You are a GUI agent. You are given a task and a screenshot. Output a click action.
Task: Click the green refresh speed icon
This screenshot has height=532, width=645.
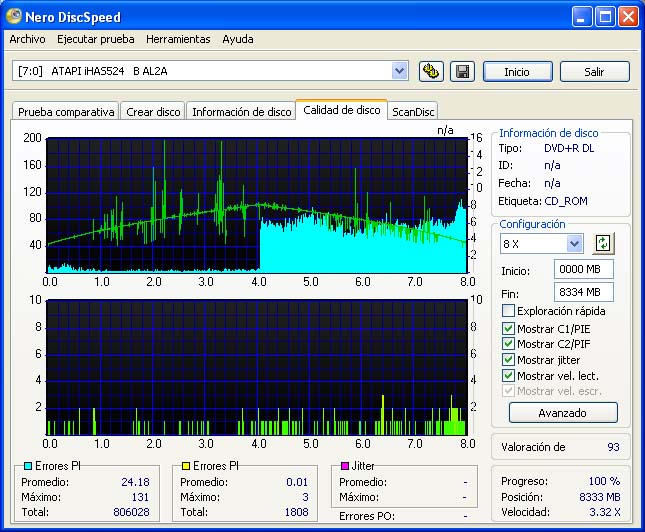[602, 243]
